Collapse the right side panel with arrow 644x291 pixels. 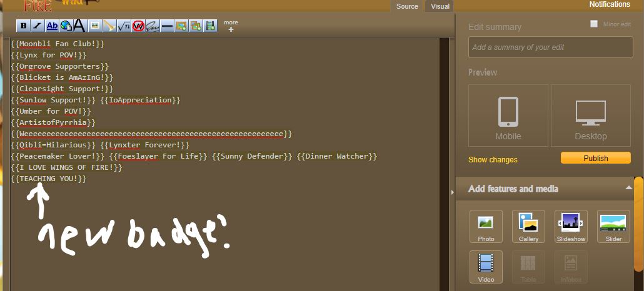click(x=452, y=192)
